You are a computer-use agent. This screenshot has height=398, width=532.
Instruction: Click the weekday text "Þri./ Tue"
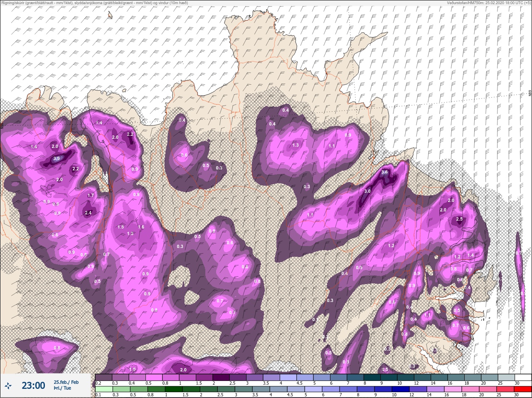coord(62,388)
